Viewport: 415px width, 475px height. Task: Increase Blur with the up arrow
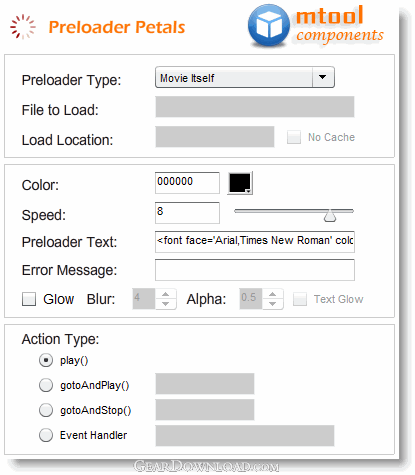click(166, 294)
